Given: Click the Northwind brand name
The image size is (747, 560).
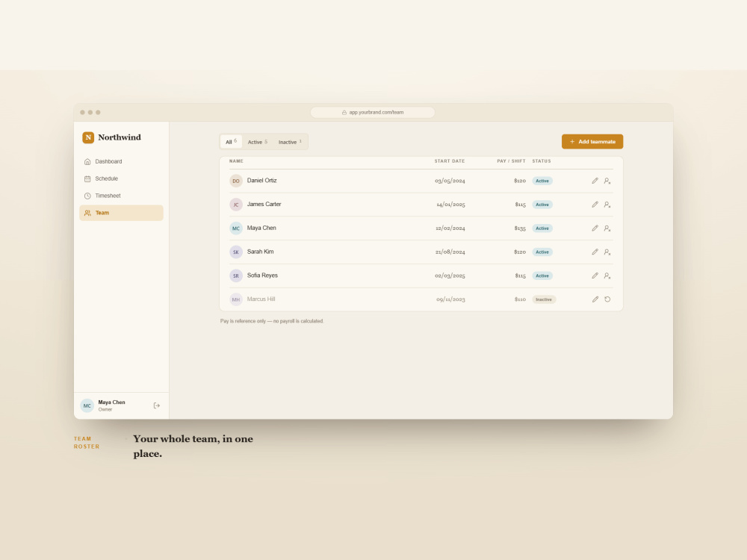Looking at the screenshot, I should (x=120, y=137).
